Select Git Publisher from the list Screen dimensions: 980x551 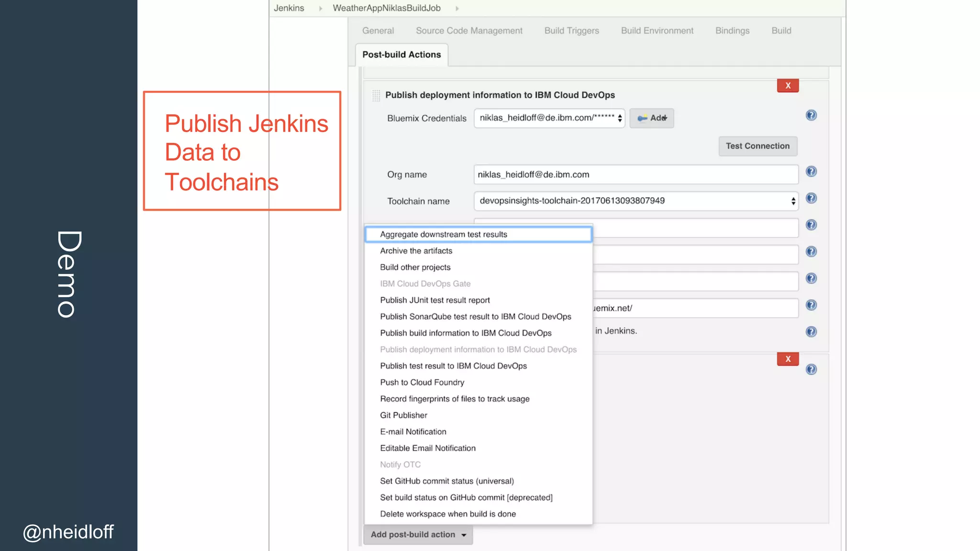(479, 415)
